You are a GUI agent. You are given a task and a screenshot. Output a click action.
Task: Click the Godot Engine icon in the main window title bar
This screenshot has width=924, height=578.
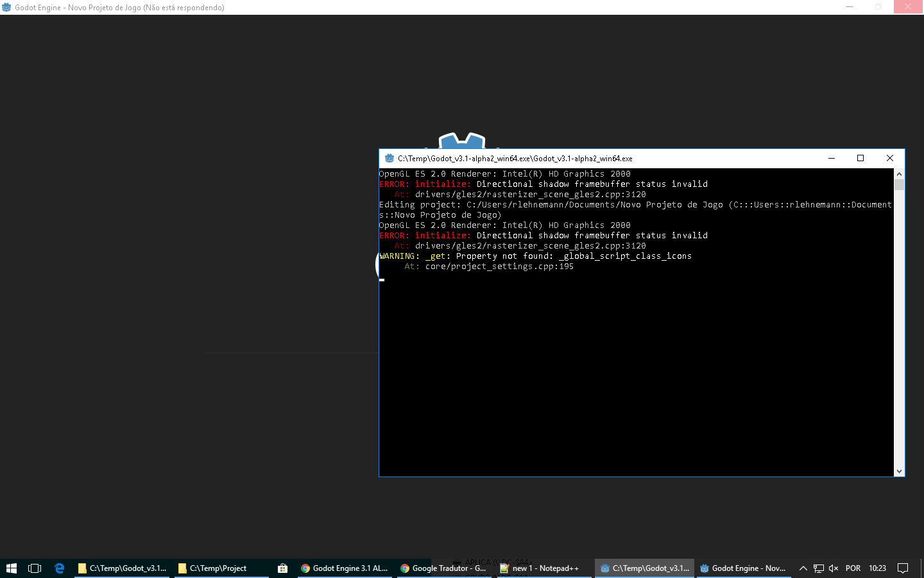(x=6, y=7)
